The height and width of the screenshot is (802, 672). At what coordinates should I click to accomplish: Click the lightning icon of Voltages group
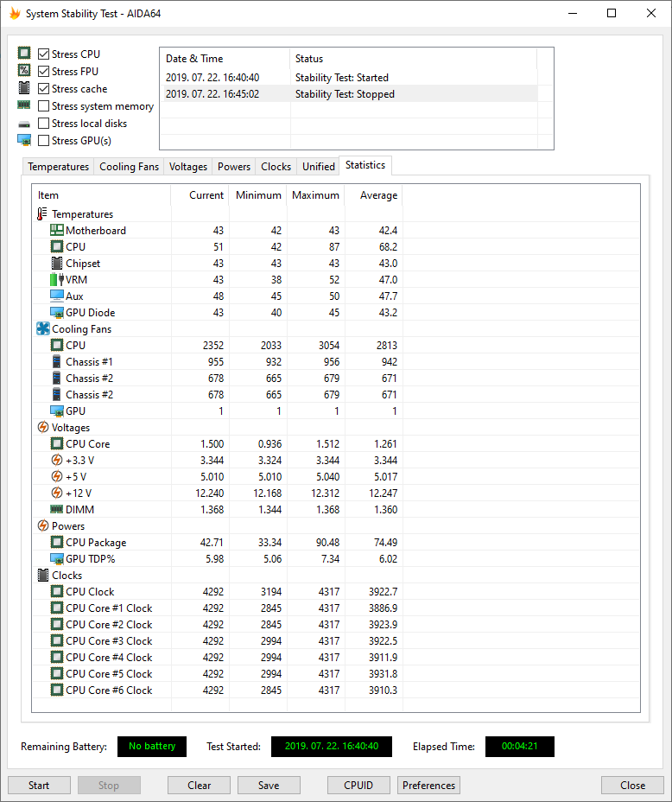[43, 427]
